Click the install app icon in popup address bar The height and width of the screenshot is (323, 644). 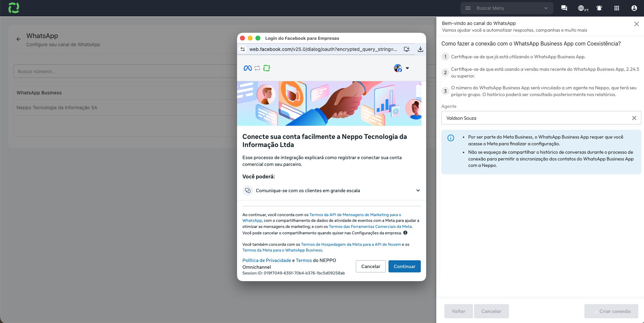[407, 49]
